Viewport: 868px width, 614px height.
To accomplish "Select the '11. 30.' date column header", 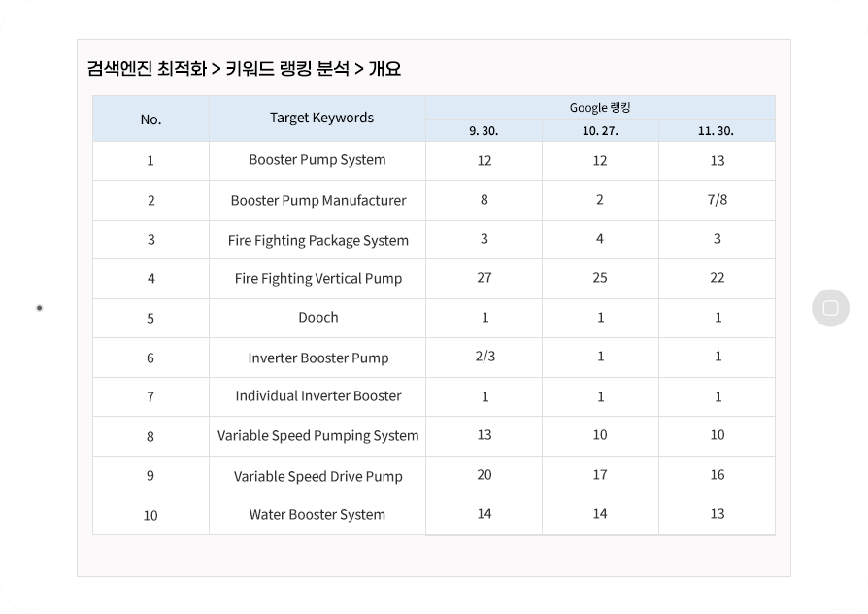I will pos(716,131).
